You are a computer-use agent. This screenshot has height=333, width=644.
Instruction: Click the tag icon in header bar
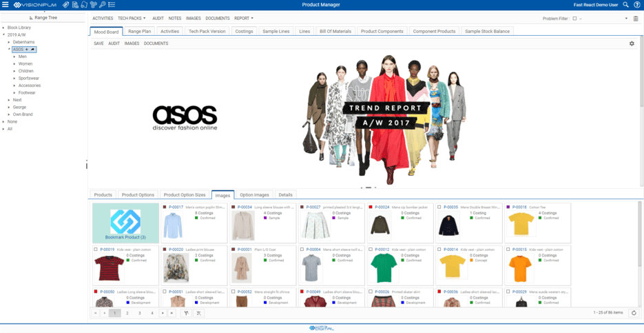click(x=66, y=5)
